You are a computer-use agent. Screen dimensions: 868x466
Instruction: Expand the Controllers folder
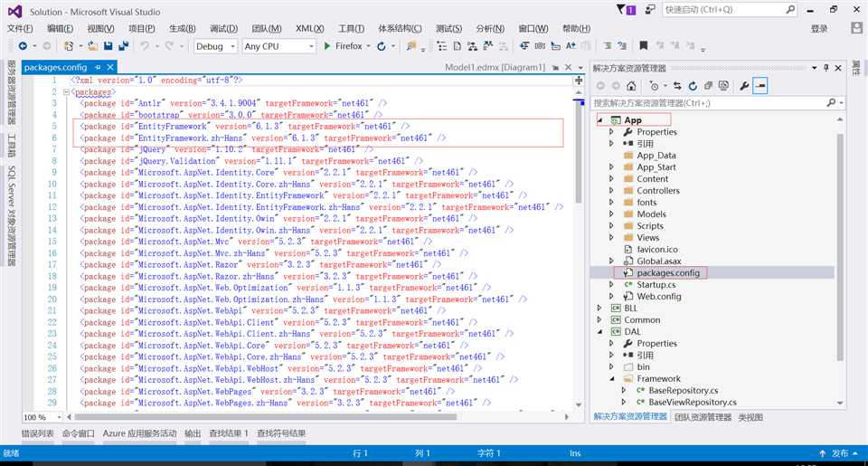coord(611,191)
